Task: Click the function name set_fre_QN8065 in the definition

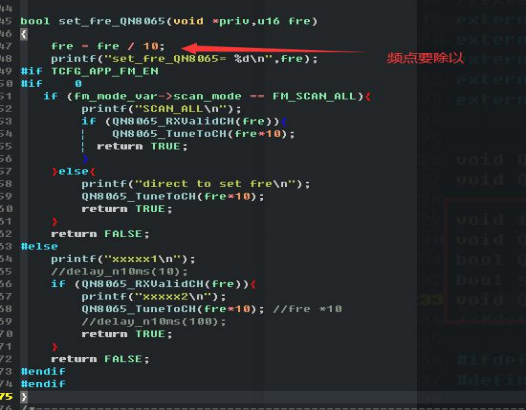Action: (x=112, y=21)
